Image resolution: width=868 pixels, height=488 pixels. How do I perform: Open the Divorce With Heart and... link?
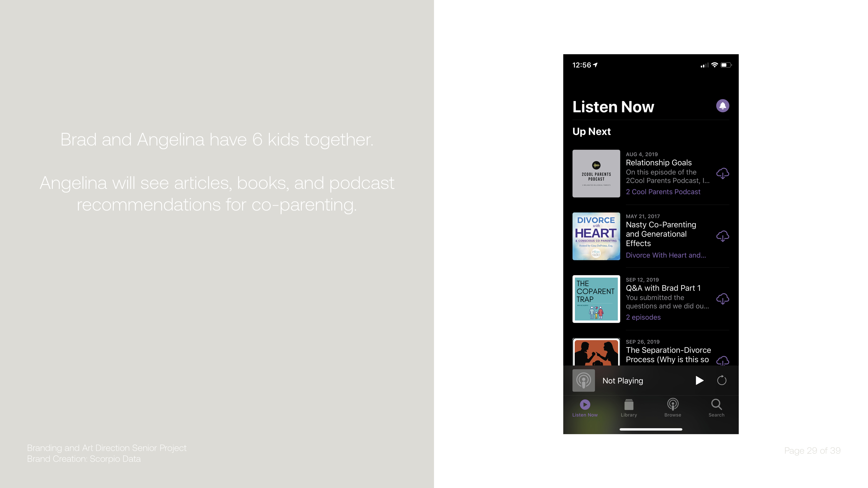[665, 255]
